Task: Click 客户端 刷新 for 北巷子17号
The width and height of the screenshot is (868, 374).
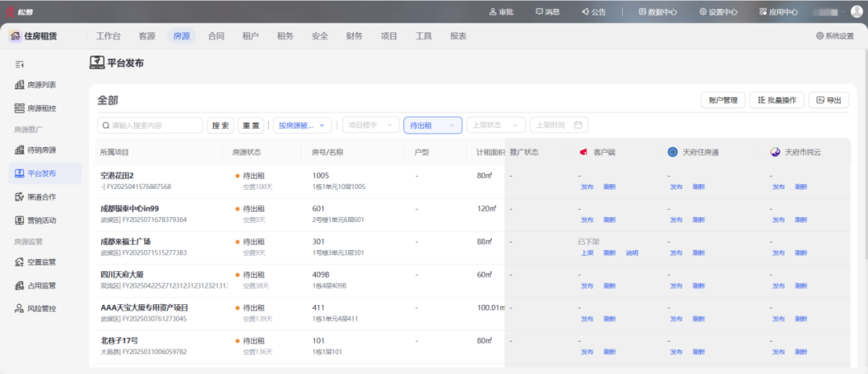Action: point(609,351)
